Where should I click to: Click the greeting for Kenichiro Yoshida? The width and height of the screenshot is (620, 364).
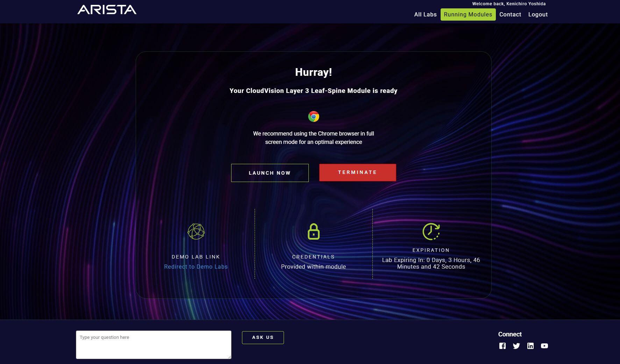(509, 3)
